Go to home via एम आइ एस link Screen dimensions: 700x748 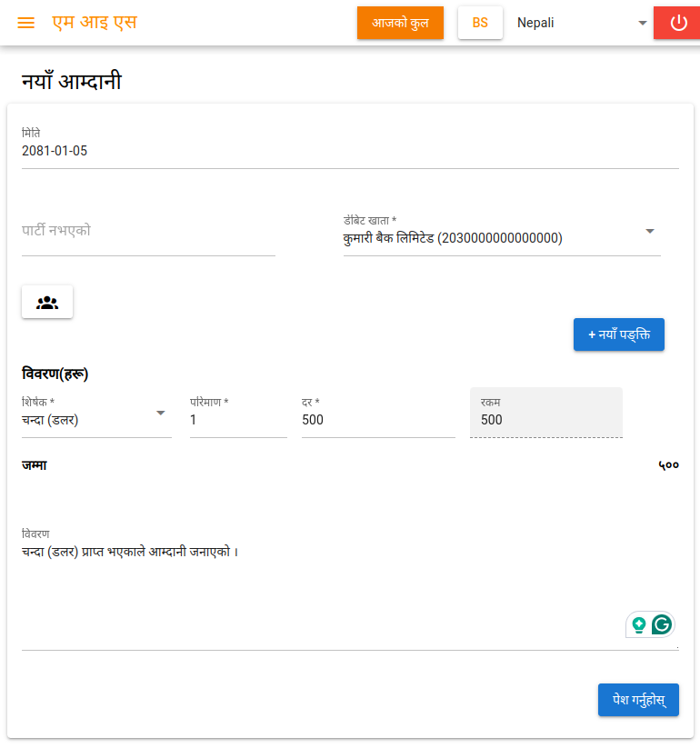93,23
